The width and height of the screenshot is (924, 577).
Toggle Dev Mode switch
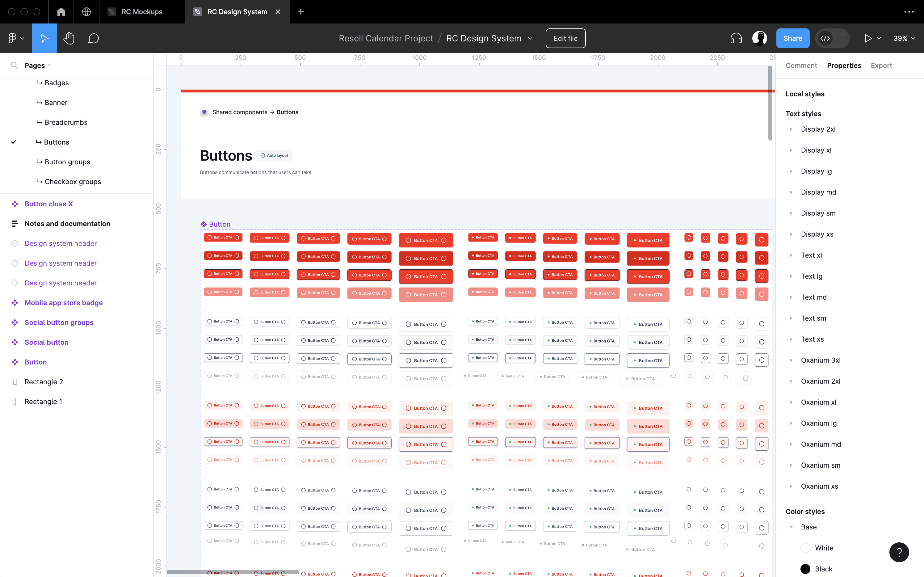tap(833, 38)
